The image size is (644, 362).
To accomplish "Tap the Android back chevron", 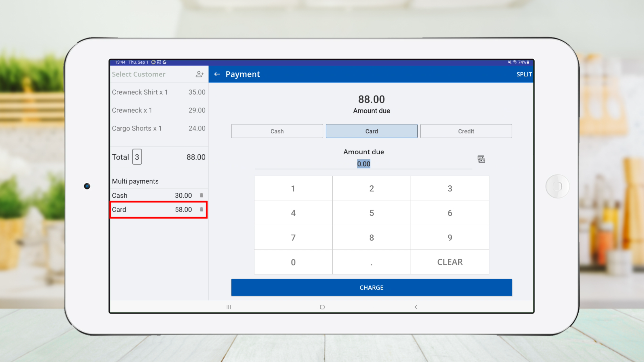I will pos(416,307).
